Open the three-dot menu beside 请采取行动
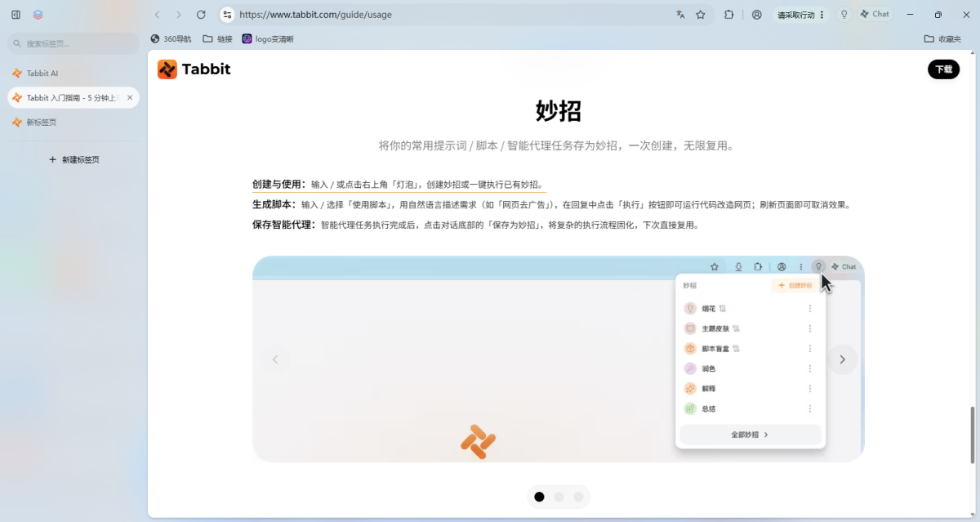Image resolution: width=980 pixels, height=522 pixels. (822, 15)
